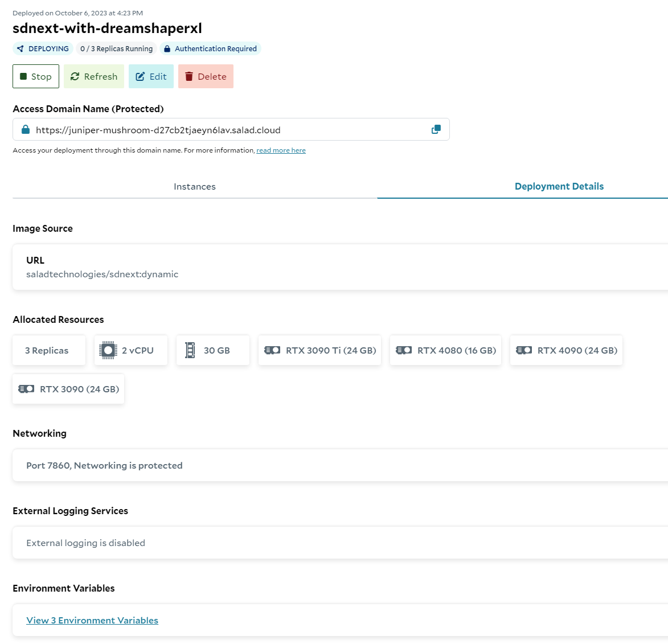Click the deploying status arrow icon

click(x=21, y=48)
